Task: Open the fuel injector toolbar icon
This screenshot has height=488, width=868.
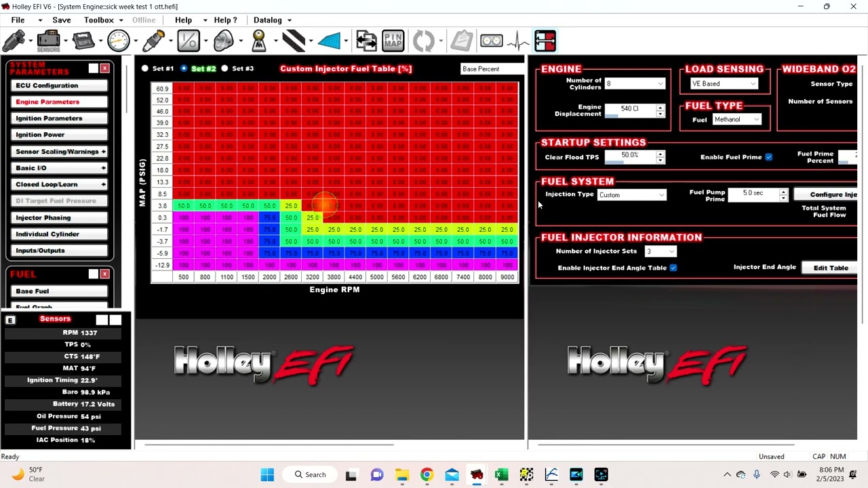Action: [x=14, y=41]
